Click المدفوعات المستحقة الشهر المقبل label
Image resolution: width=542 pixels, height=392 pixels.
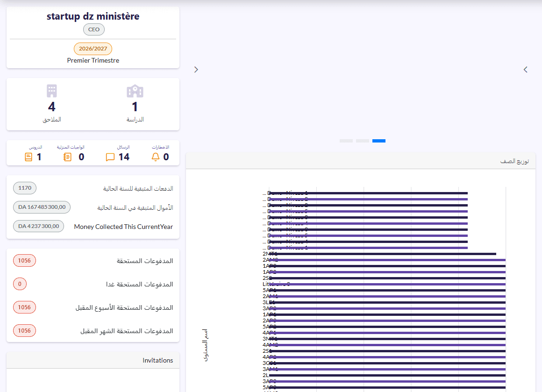(x=127, y=331)
